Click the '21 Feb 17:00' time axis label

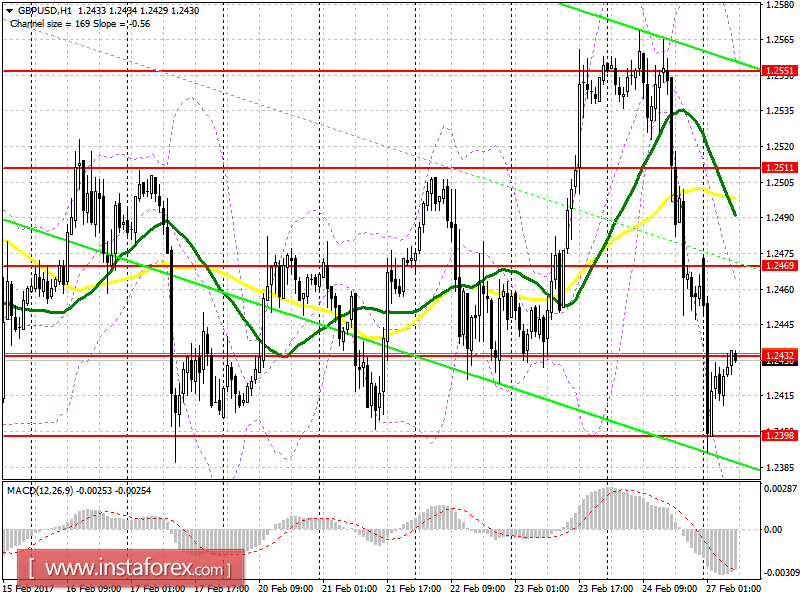(x=414, y=589)
